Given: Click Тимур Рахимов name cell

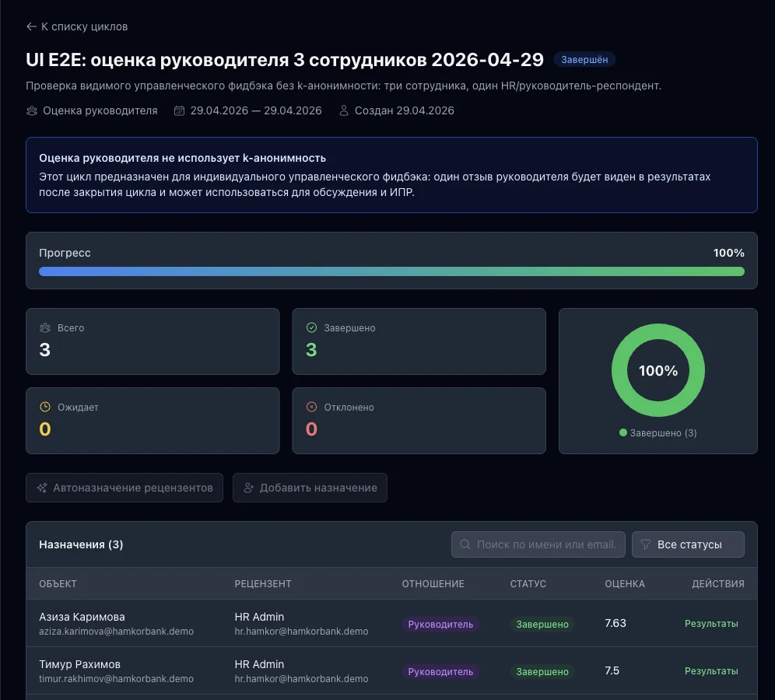Looking at the screenshot, I should coord(79,664).
